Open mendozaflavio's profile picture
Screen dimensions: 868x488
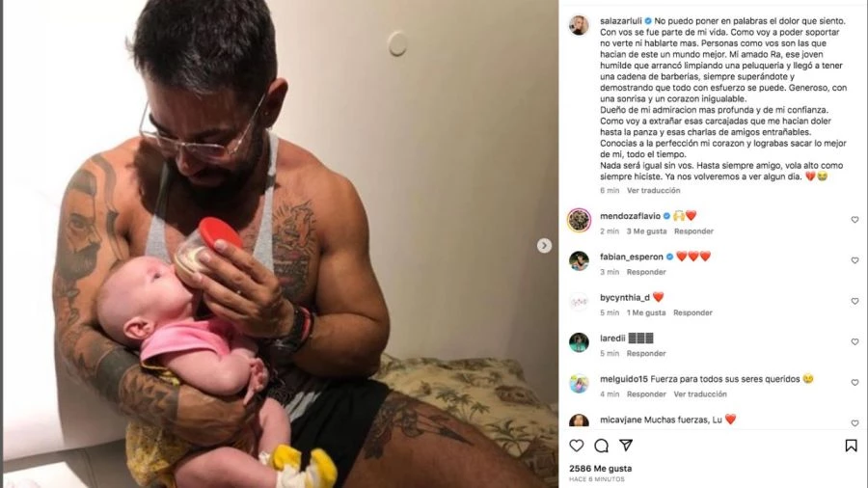[579, 220]
